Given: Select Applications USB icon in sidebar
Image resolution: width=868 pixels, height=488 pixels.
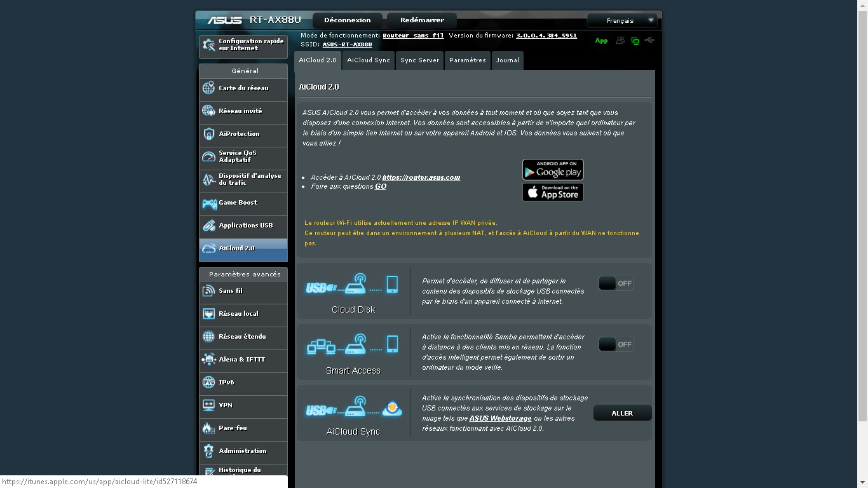Looking at the screenshot, I should coord(208,226).
